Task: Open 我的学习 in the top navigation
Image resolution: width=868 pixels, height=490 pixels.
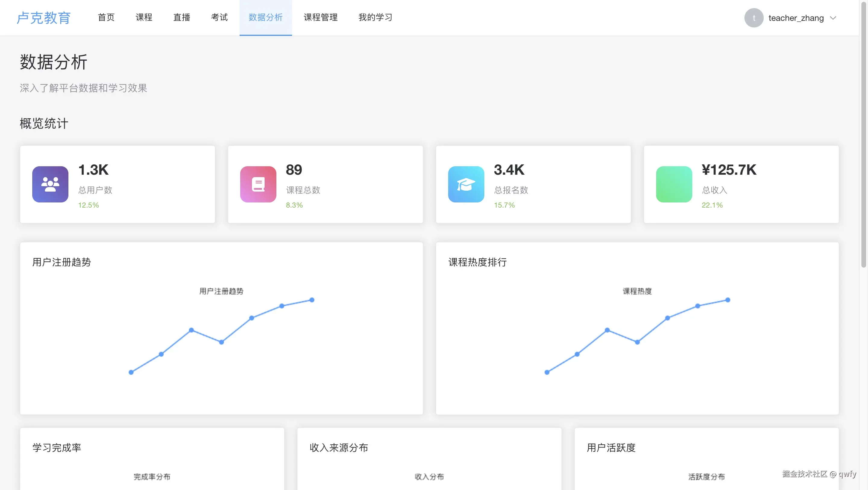Action: coord(375,17)
